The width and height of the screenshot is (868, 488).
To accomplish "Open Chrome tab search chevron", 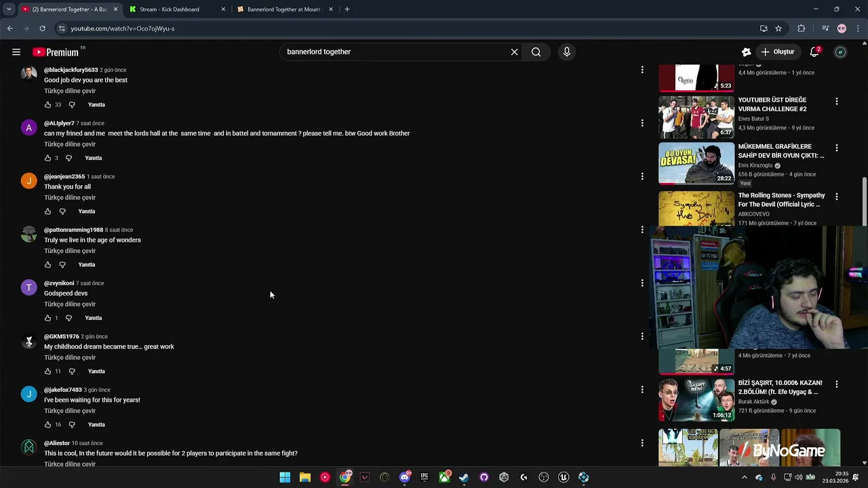I will tap(9, 9).
